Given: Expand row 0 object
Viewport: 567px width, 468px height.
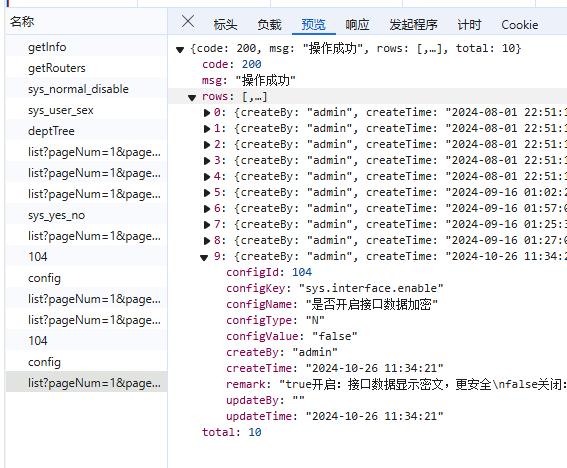Looking at the screenshot, I should point(207,113).
